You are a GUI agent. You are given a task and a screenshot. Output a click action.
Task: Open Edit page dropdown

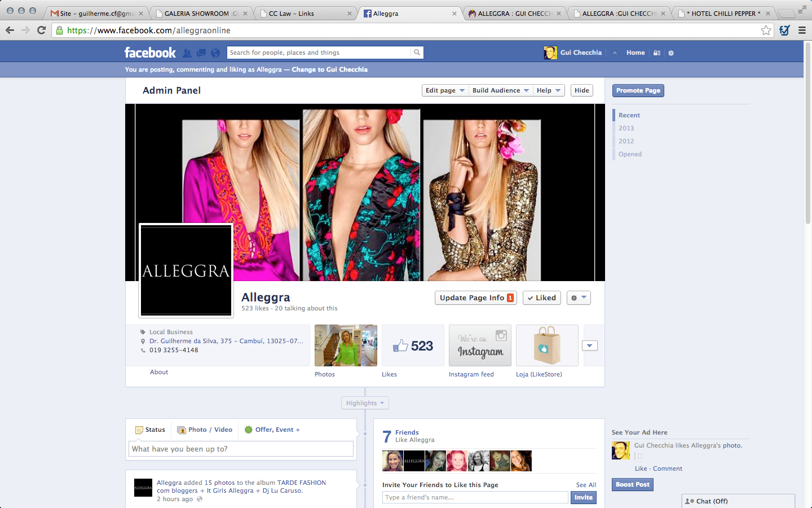click(445, 90)
